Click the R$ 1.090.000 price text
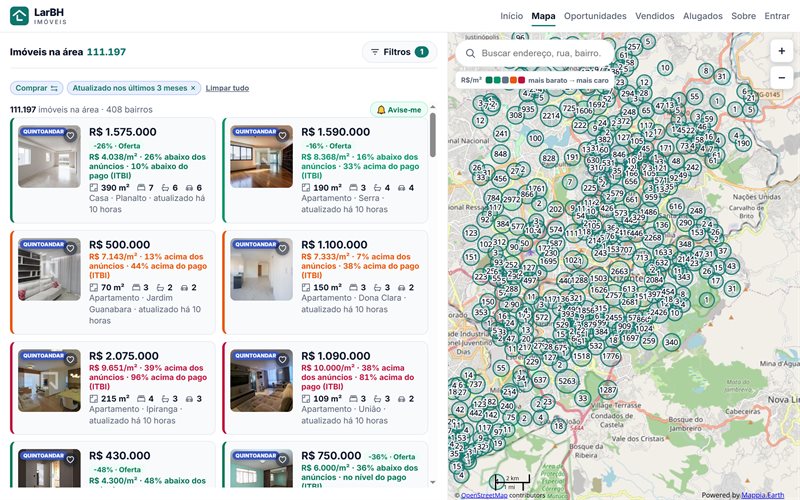The width and height of the screenshot is (800, 500). [336, 356]
